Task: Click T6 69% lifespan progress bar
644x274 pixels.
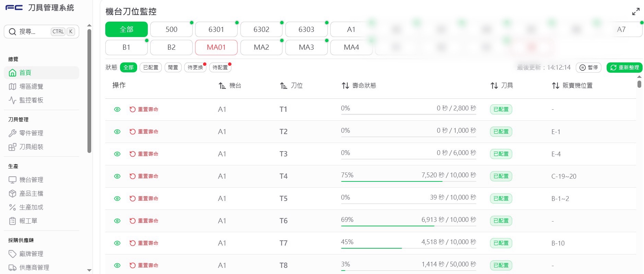Action: click(x=408, y=226)
